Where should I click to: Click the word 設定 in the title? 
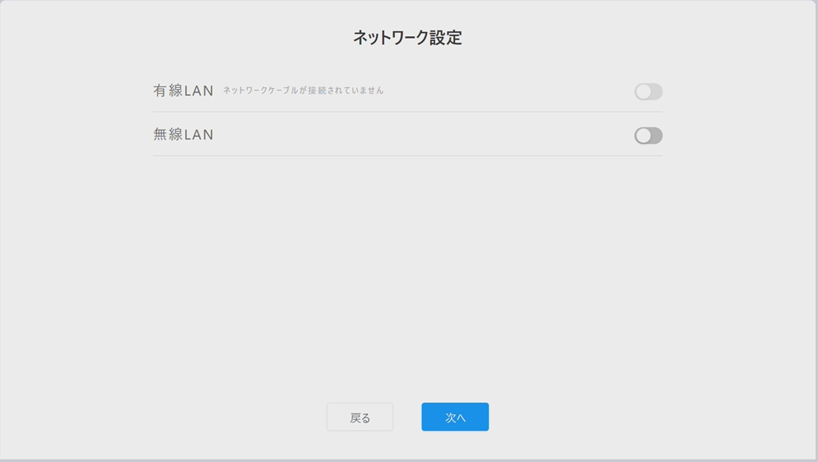pos(446,38)
